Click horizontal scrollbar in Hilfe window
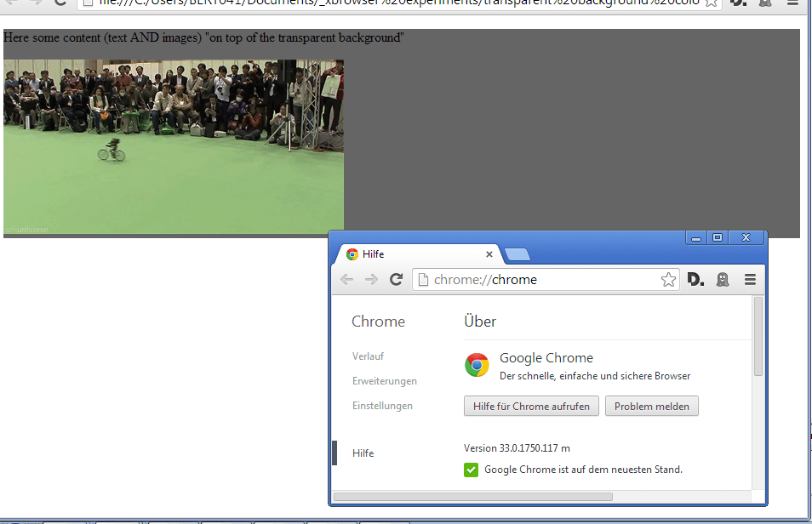Viewport: 812px width, 524px height. (472, 497)
